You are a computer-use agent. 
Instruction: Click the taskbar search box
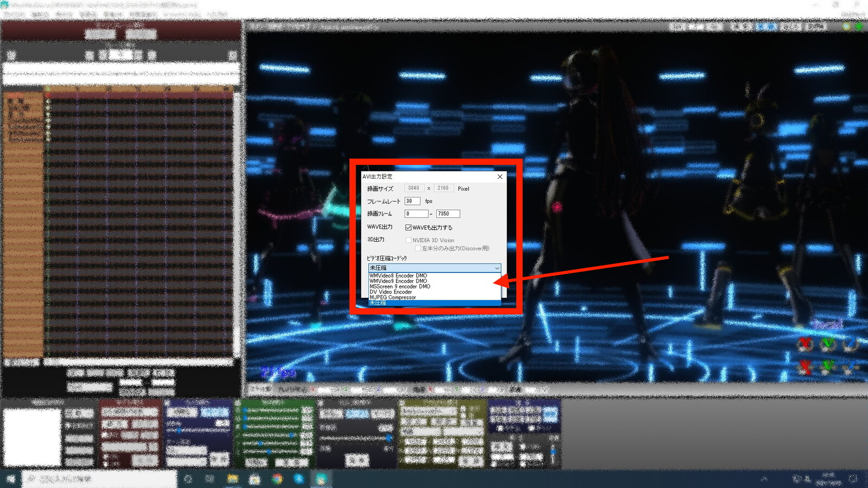(99, 479)
